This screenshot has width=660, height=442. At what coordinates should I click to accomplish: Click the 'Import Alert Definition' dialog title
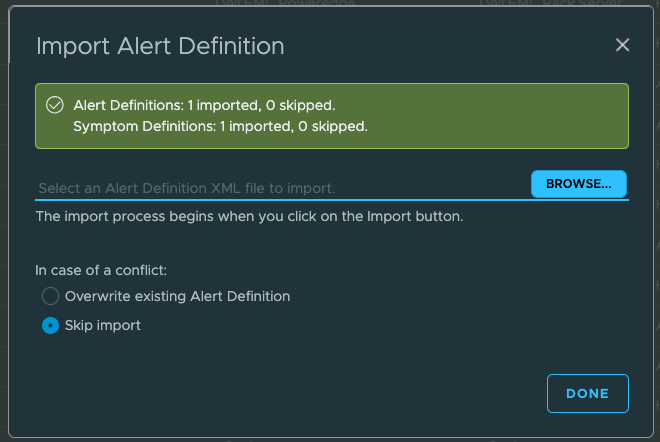[x=160, y=46]
